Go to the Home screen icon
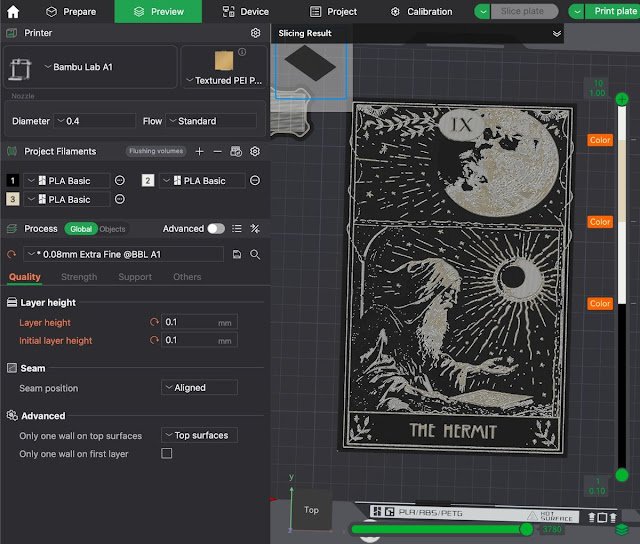Screen dimensions: 640x544 [x=15, y=11]
